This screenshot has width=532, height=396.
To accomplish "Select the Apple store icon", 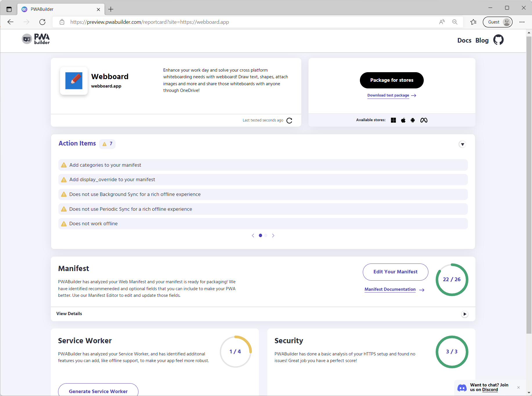I will [403, 120].
